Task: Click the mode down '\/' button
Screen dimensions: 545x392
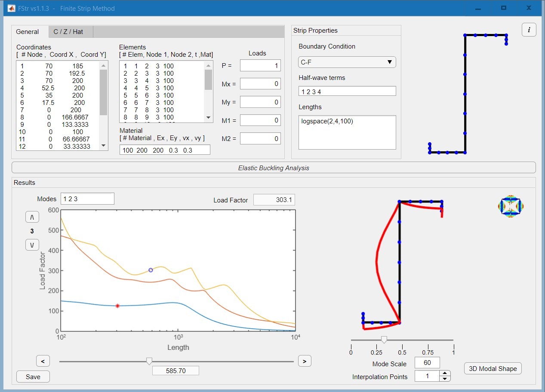Action: 32,245
